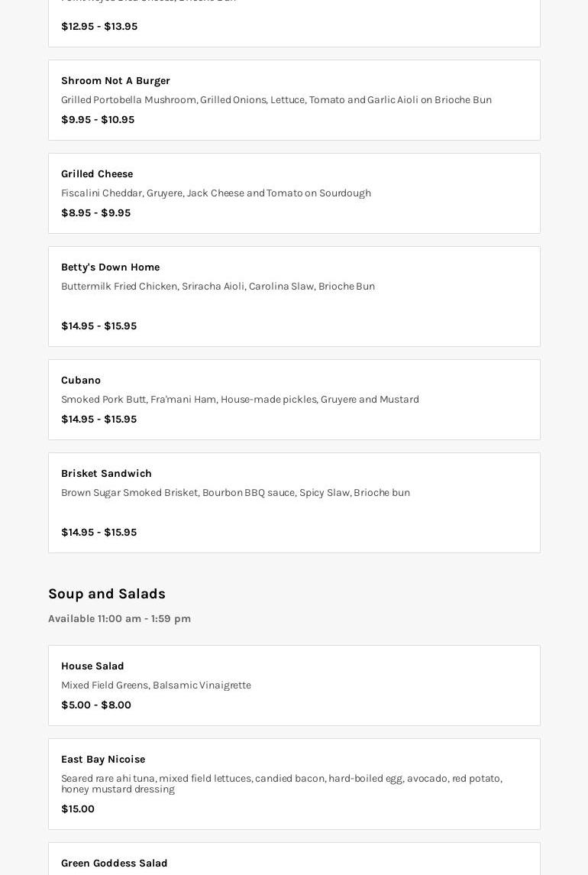Open the Shroom Not A Burger item
Image resolution: width=588 pixels, height=875 pixels.
[115, 81]
